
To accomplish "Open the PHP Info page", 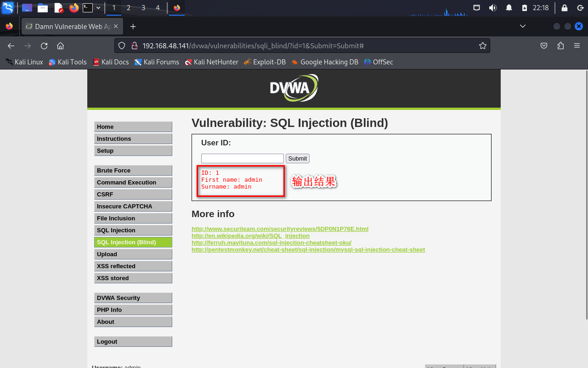I will 133,310.
